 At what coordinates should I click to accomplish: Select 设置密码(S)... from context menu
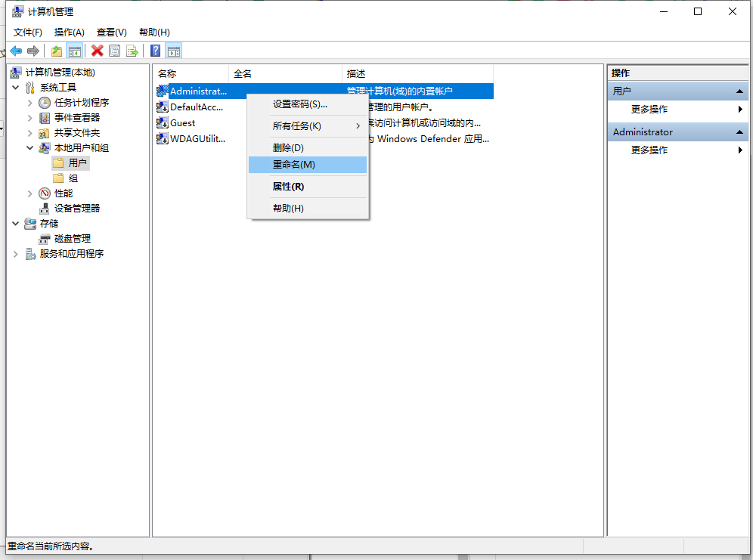(299, 104)
